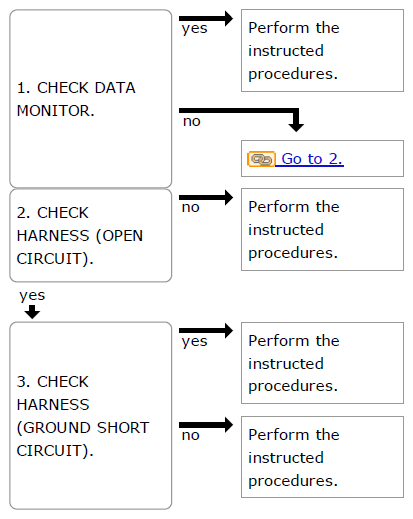The image size is (413, 519).
Task: Click the down arrow below yes under step 2
Action: point(32,312)
